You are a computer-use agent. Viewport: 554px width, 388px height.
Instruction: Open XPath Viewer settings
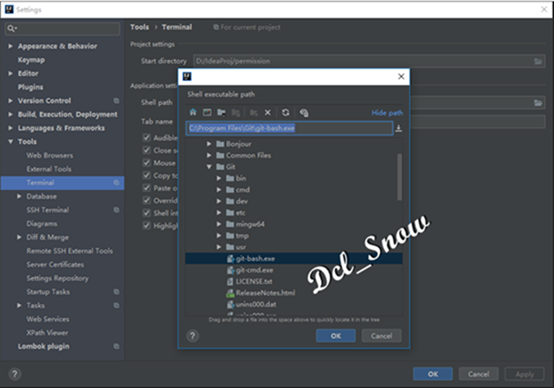(x=47, y=333)
